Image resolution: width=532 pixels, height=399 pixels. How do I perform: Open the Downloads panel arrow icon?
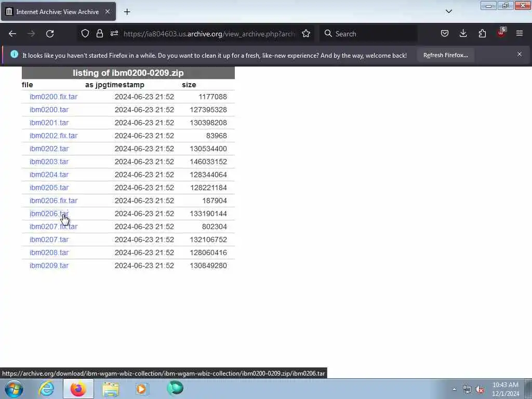(x=463, y=34)
